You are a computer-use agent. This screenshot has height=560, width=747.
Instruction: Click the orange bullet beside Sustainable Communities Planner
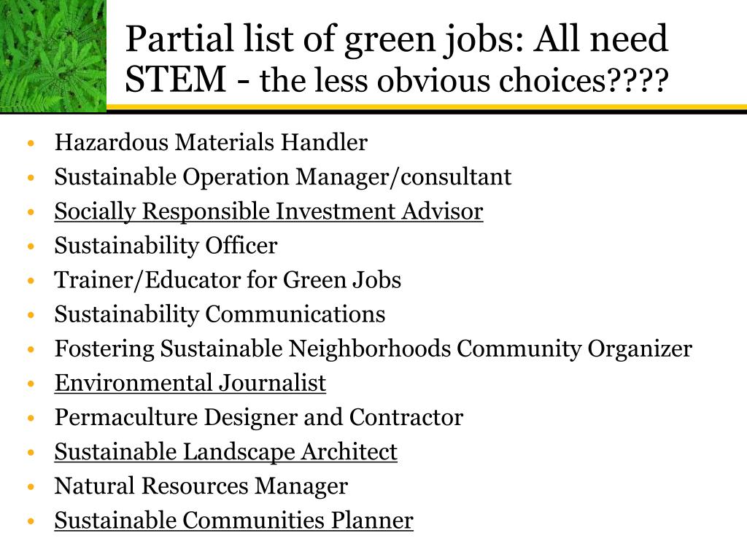(x=31, y=521)
